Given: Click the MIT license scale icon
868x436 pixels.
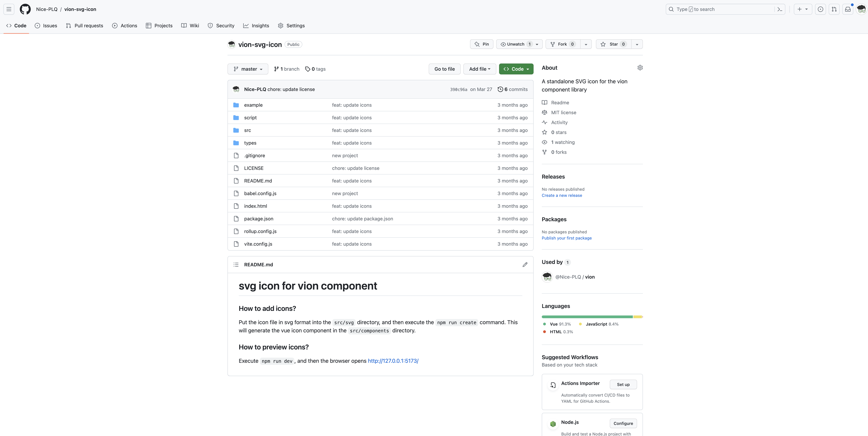Looking at the screenshot, I should tap(545, 112).
